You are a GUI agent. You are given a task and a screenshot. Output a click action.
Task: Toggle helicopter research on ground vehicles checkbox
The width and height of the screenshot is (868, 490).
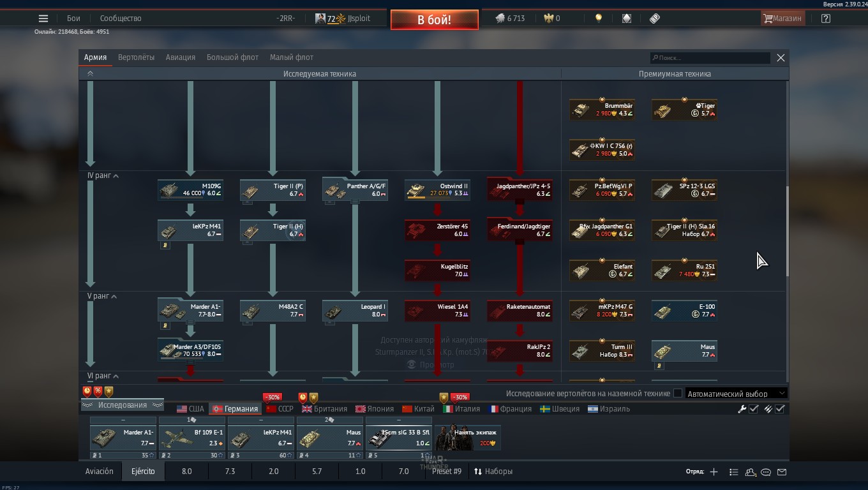[x=678, y=394]
